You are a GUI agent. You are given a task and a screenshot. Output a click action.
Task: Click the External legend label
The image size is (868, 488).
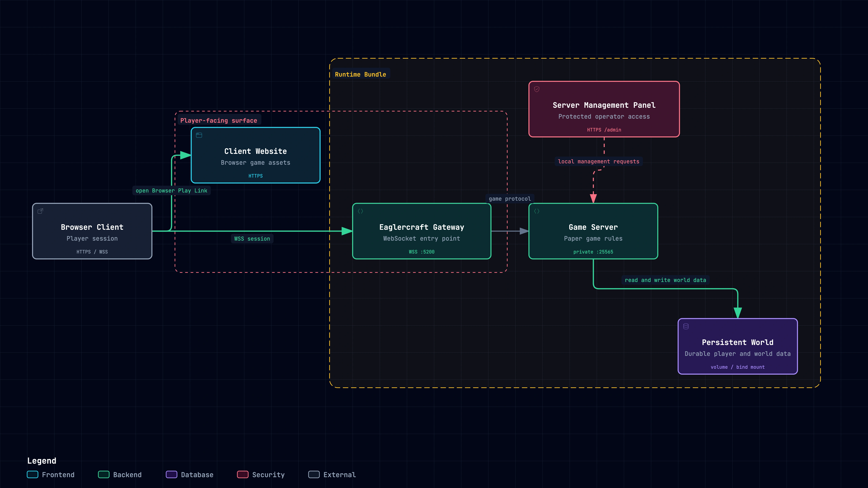(x=340, y=474)
